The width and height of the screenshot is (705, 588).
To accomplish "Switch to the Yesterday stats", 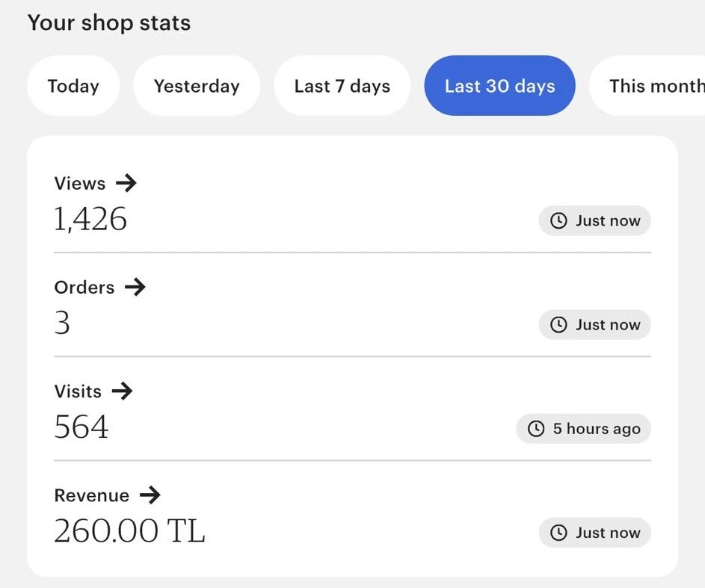I will 197,86.
